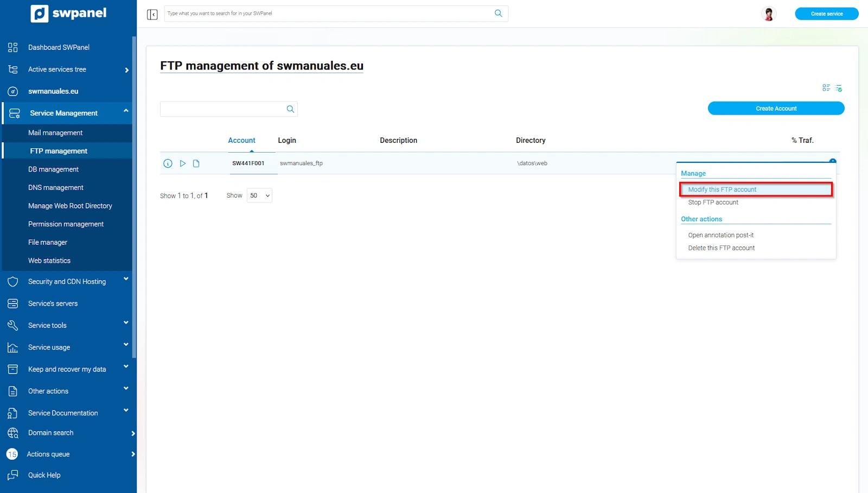Expand Domain search arrow
Screen dimensions: 868x493
click(133, 433)
